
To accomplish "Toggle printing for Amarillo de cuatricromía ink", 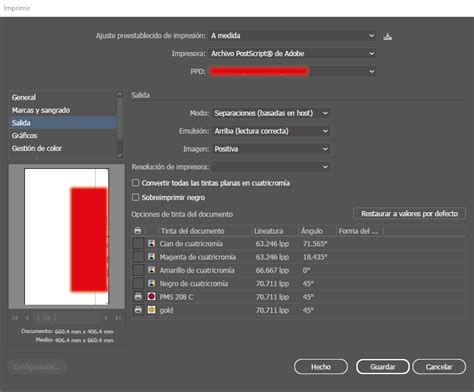I will 138,270.
